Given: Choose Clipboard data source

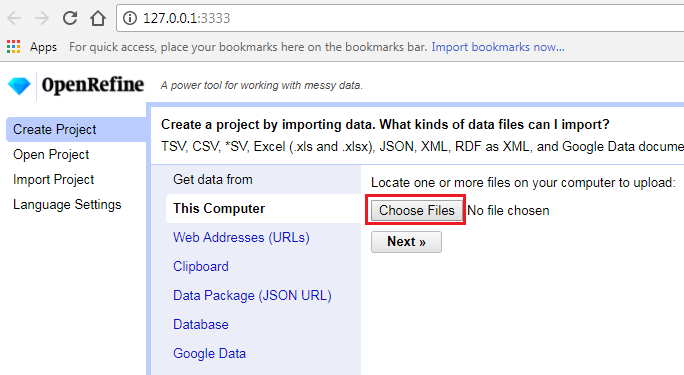Looking at the screenshot, I should pos(201,266).
